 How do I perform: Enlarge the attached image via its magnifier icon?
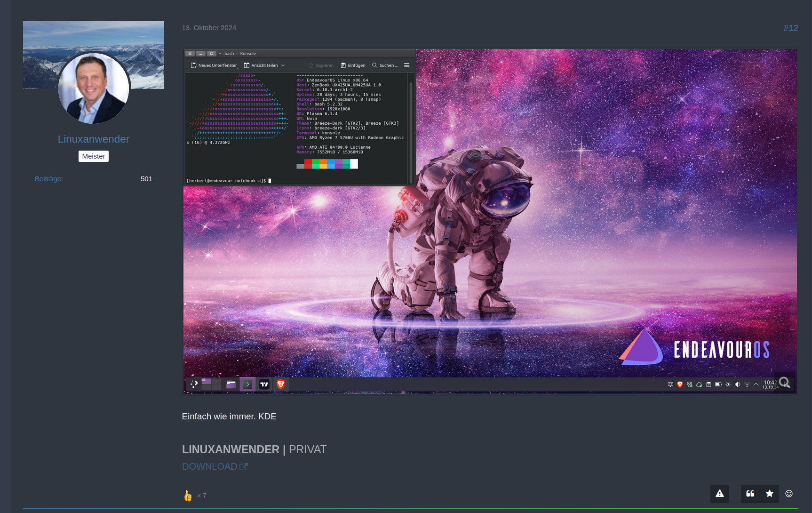tap(784, 382)
